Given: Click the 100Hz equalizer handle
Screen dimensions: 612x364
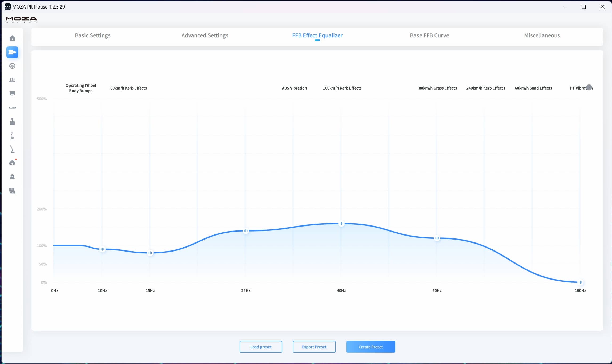Looking at the screenshot, I should tap(580, 282).
